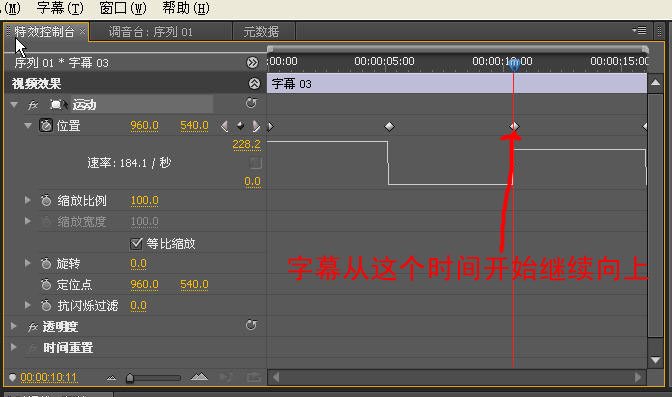Open the 窗口(W) menu
672x397 pixels.
point(123,8)
